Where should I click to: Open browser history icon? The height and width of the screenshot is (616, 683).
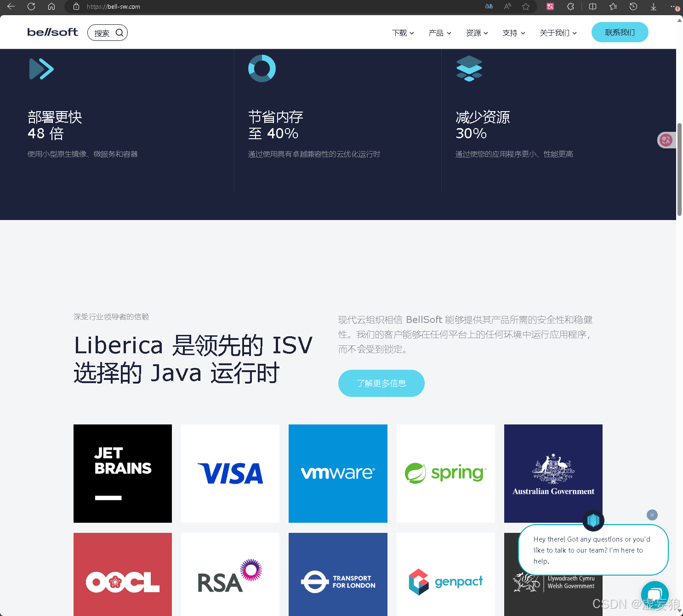633,6
